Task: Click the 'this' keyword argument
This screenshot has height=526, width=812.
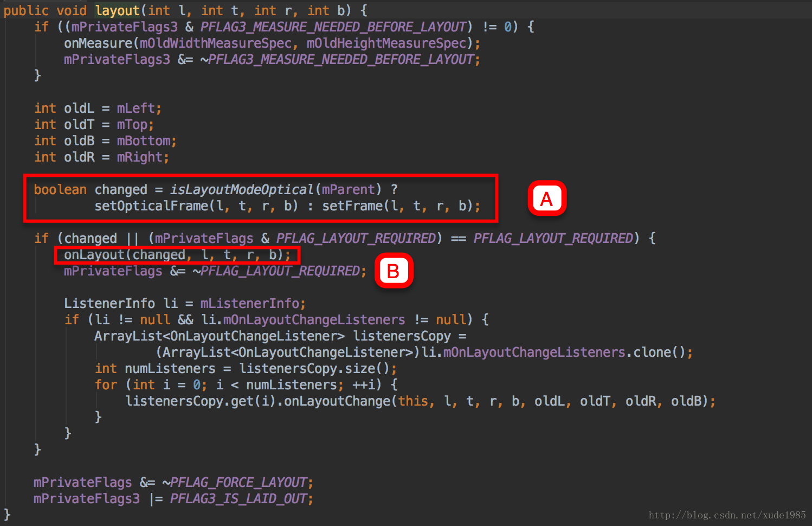Action: [x=413, y=401]
